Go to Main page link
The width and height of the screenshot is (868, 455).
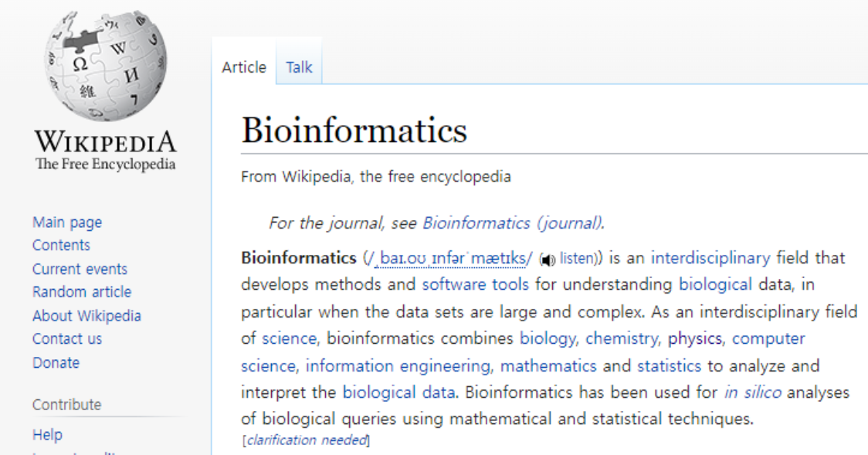[x=67, y=222]
